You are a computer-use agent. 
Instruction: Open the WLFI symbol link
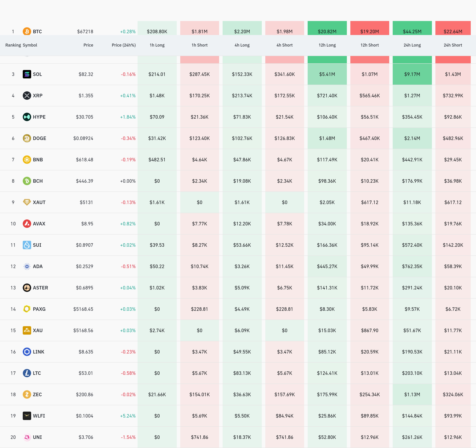pos(39,416)
